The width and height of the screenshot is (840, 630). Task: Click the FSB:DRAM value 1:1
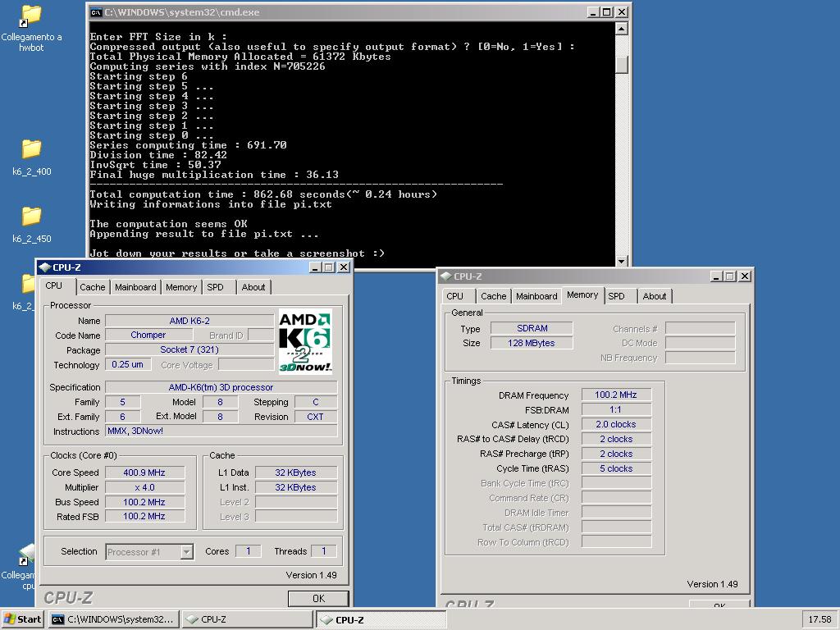[x=616, y=410]
